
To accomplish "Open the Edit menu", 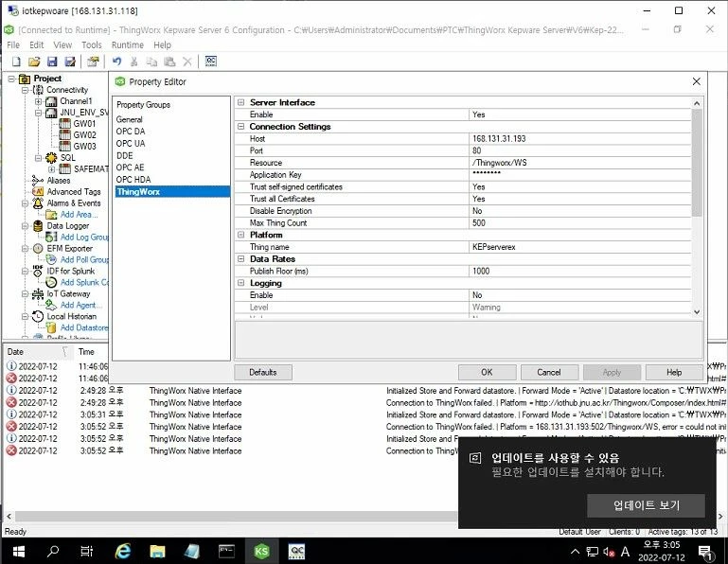I will click(36, 45).
